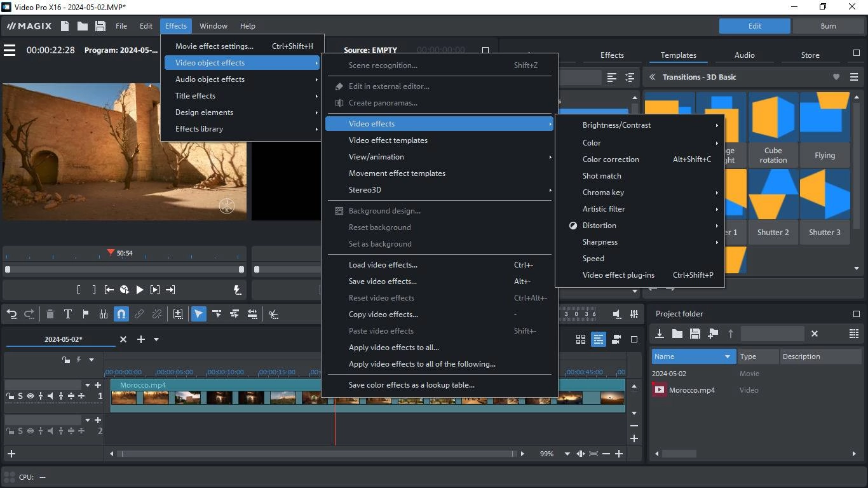
Task: Select the timeline mode icon
Action: pos(599,339)
